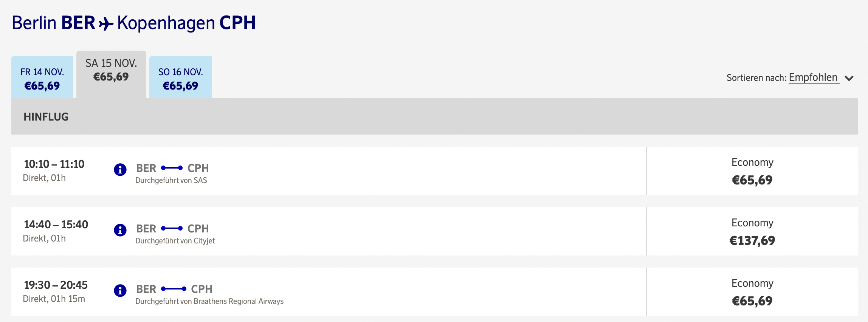The width and height of the screenshot is (868, 322).
Task: Click the airplane icon in route heading
Action: (106, 24)
